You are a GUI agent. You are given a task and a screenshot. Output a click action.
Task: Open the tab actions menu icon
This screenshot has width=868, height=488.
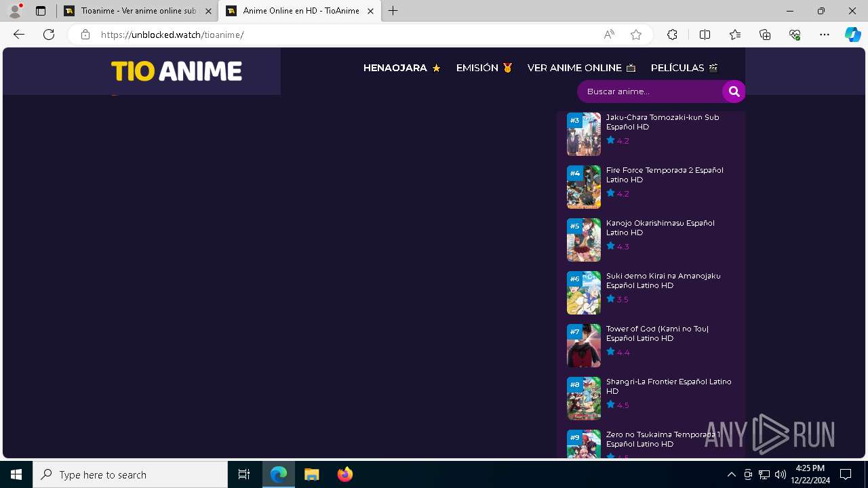(41, 11)
